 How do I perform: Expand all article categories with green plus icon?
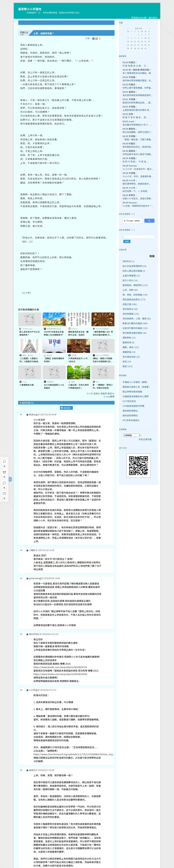151,256
